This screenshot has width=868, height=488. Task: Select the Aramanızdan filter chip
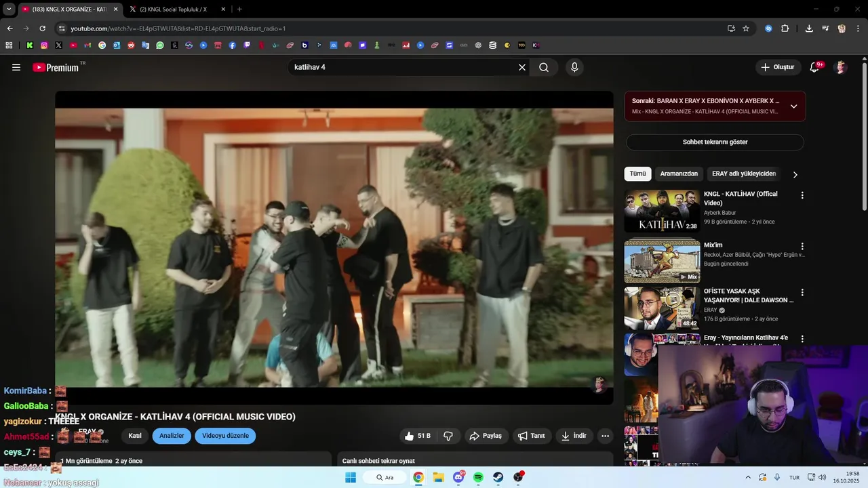click(679, 174)
